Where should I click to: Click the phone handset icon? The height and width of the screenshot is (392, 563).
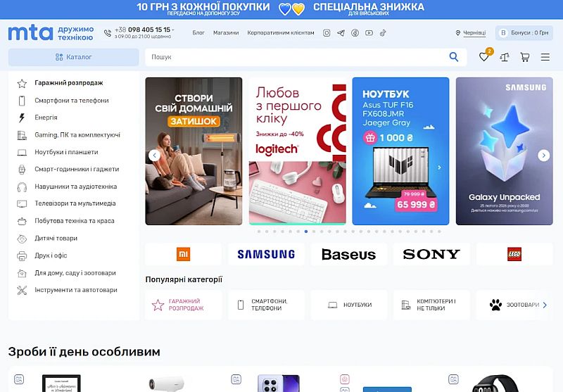tap(108, 33)
